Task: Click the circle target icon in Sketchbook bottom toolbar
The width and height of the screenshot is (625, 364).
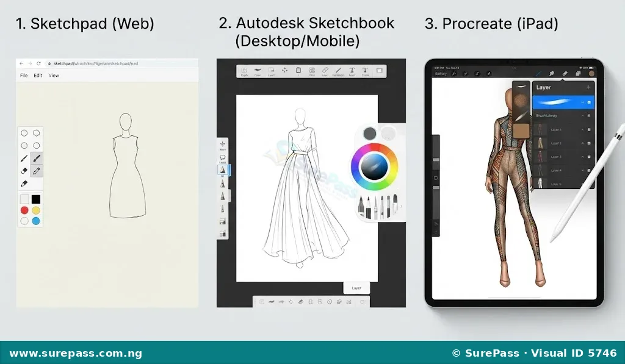Action: click(330, 302)
